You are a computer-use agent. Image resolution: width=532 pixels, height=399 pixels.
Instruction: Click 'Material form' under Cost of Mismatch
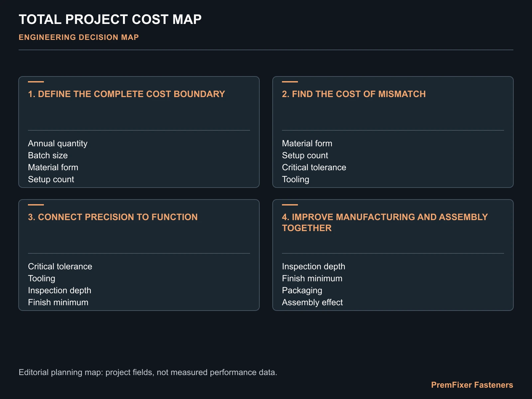pyautogui.click(x=307, y=143)
